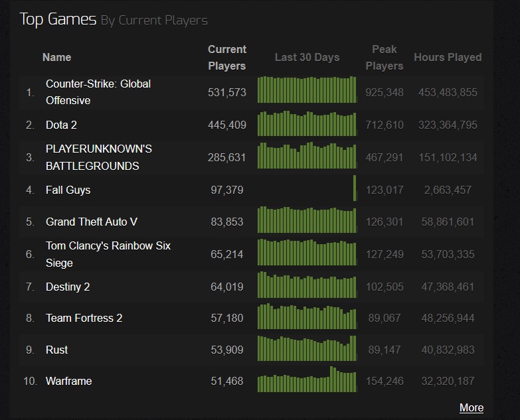The image size is (520, 420).
Task: Click the Peak Players column header
Action: pos(384,58)
